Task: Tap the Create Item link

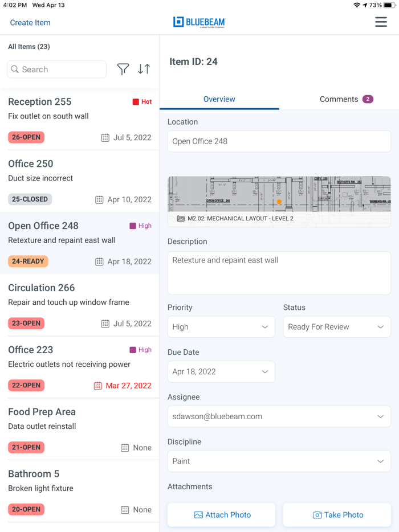Action: (30, 23)
